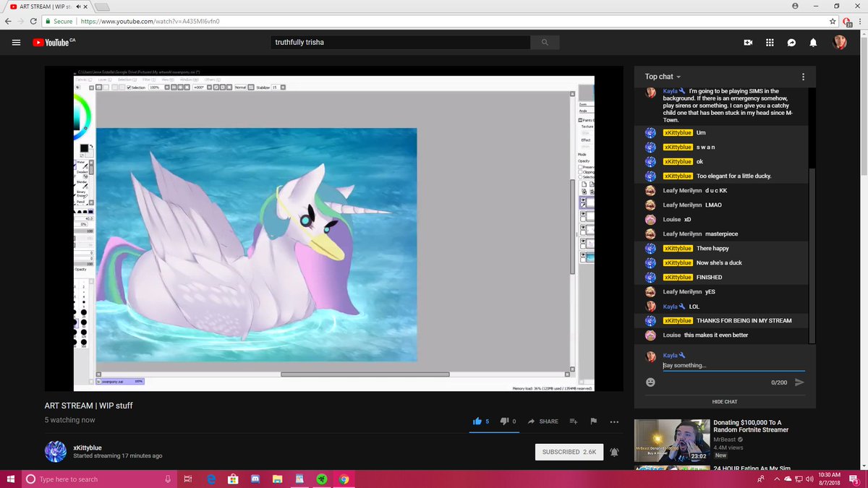Image resolution: width=868 pixels, height=488 pixels.
Task: Click taskbar Type here to search box
Action: pyautogui.click(x=99, y=479)
